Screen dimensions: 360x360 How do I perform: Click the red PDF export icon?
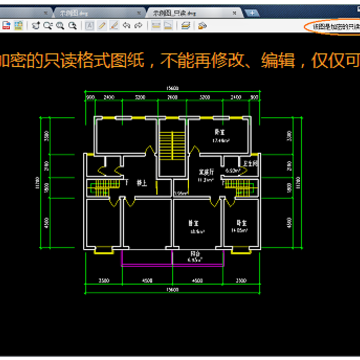click(x=6, y=25)
